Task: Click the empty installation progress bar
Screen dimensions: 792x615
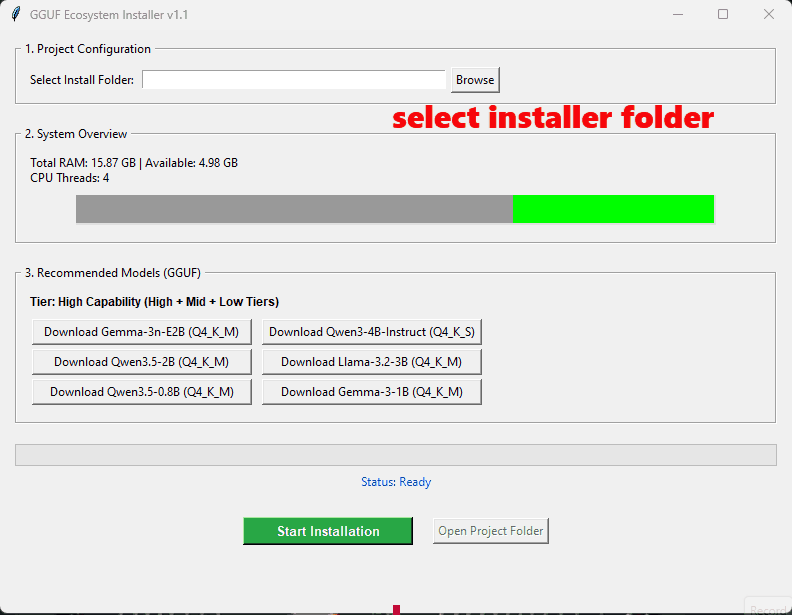Action: click(396, 455)
